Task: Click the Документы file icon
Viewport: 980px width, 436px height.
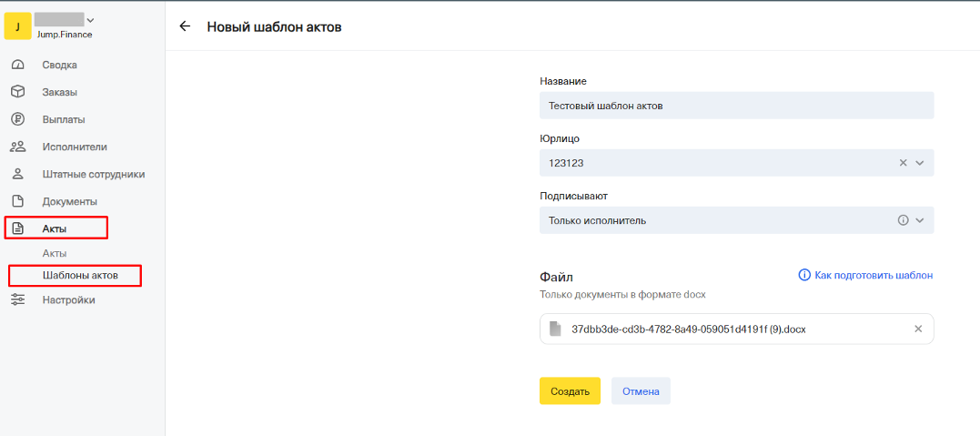Action: tap(16, 201)
